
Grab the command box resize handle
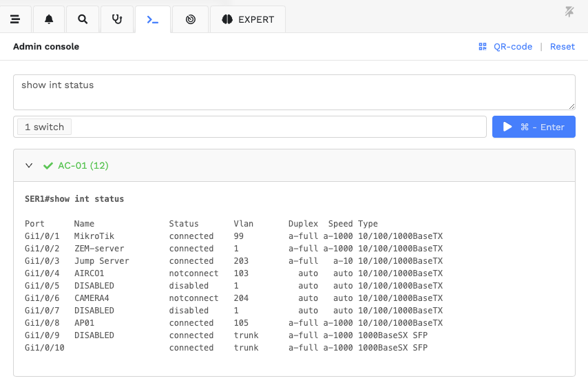click(x=571, y=106)
